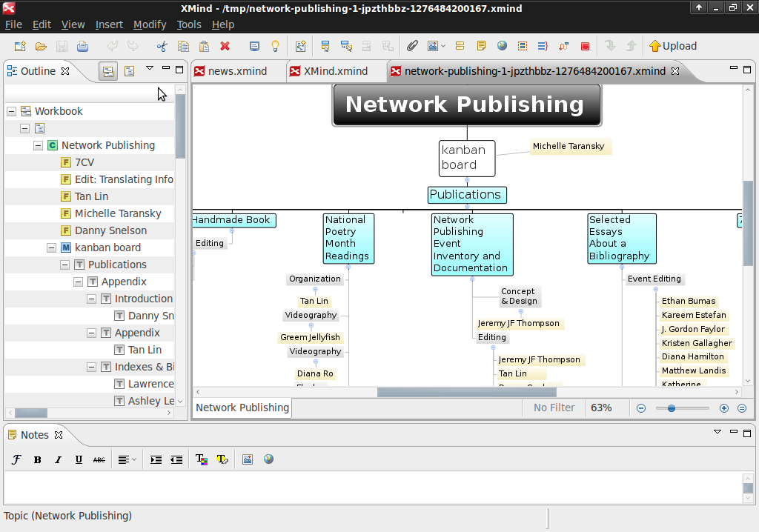This screenshot has width=759, height=532.
Task: Insert a new sheet from the toolbar
Action: 301,46
